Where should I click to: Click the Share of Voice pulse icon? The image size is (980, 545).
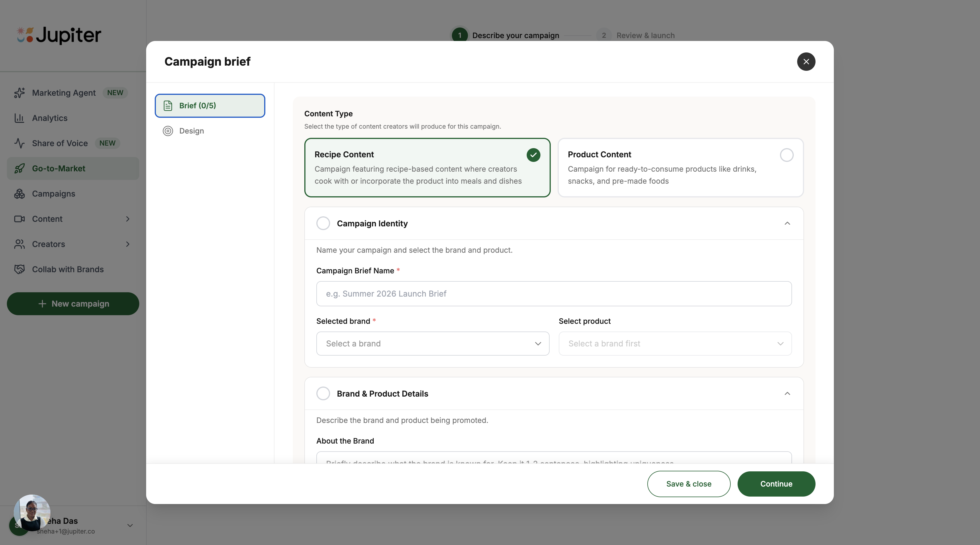pos(19,143)
